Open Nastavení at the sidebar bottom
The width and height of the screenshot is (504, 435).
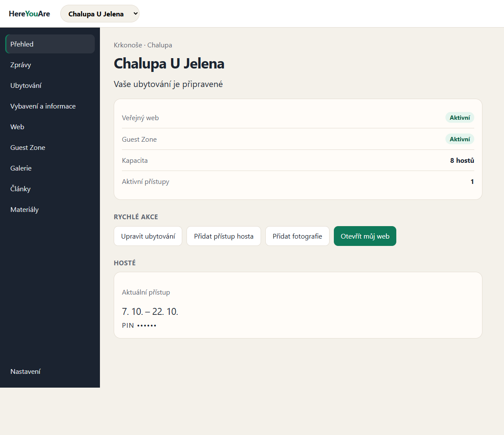click(50, 371)
